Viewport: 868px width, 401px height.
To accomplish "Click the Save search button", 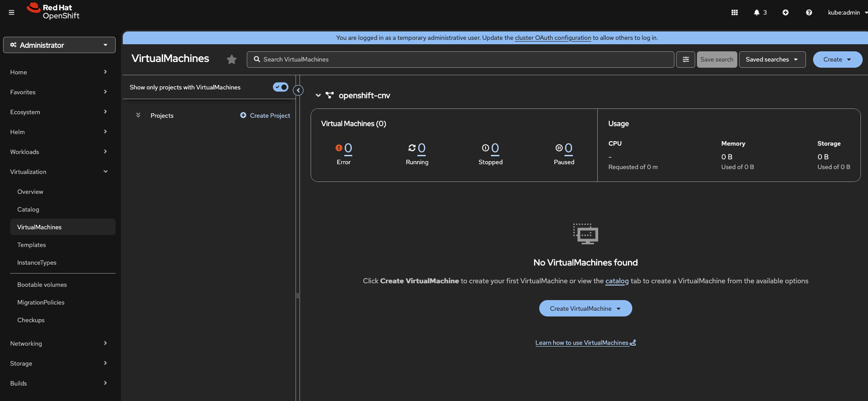I will coord(717,59).
